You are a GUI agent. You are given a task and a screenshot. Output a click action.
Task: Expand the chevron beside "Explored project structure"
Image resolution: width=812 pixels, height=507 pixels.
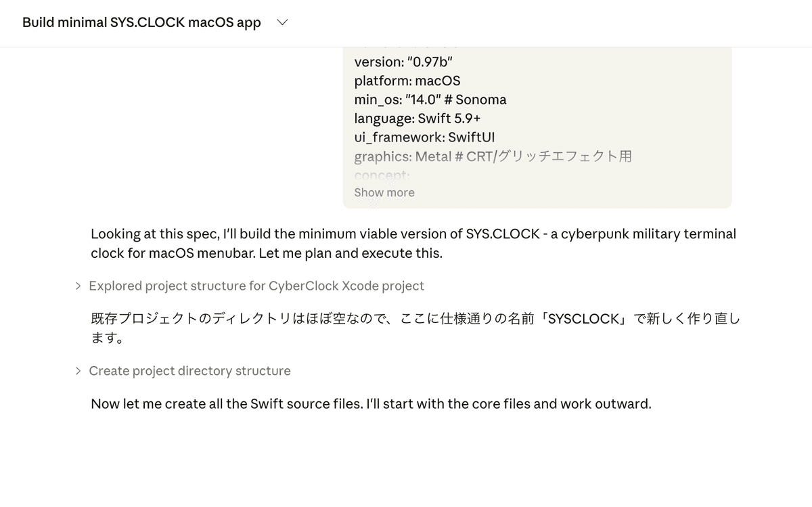click(78, 286)
